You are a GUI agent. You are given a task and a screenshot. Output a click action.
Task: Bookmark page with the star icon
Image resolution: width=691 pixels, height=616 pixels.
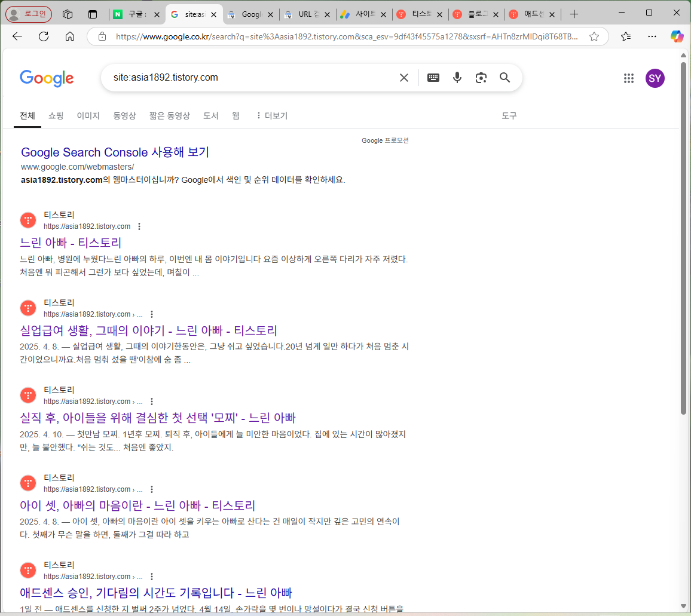(x=594, y=36)
